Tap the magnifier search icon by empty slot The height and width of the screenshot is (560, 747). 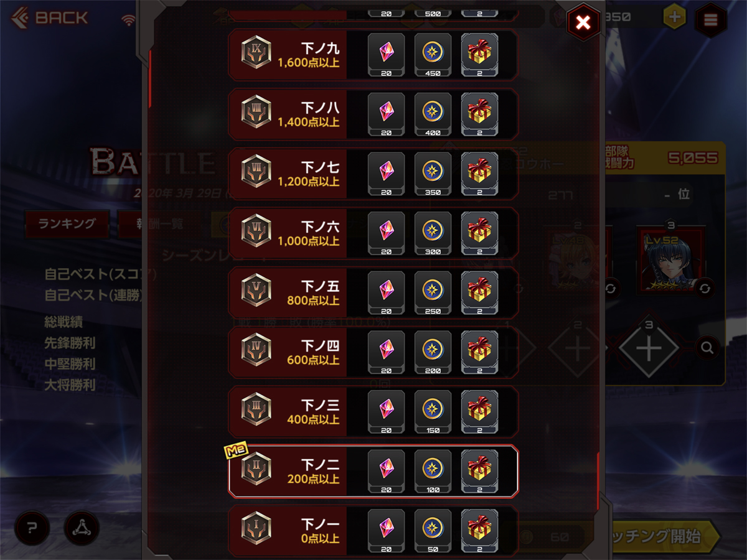707,348
